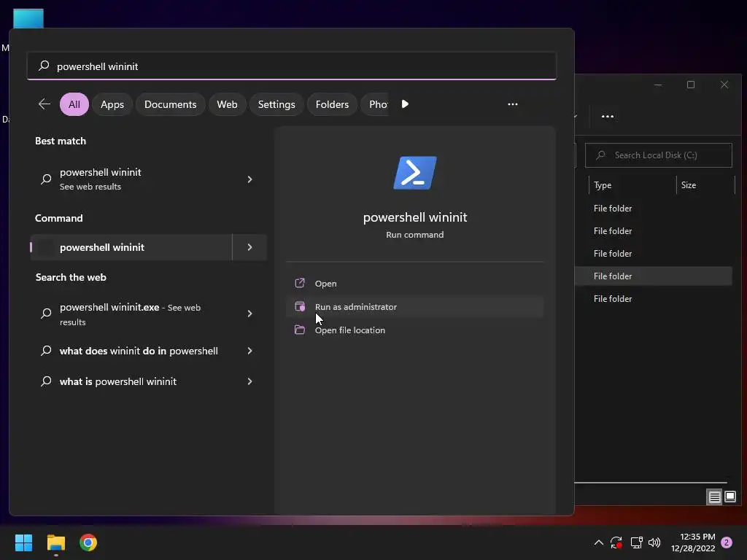The image size is (747, 560).
Task: Open the search options ellipsis menu
Action: pyautogui.click(x=513, y=104)
